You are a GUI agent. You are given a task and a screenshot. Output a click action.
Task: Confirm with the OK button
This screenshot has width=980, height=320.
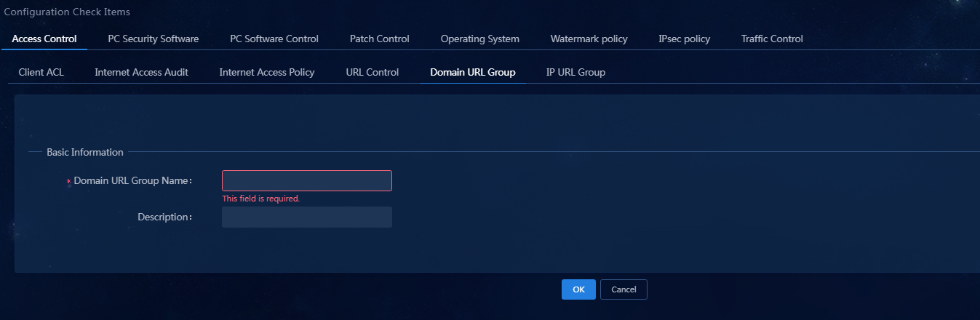click(x=578, y=289)
